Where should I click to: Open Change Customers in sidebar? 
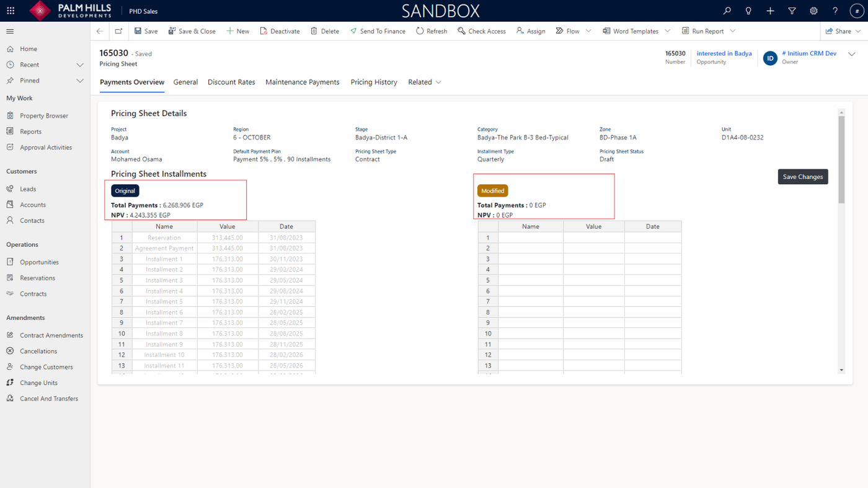(x=45, y=367)
